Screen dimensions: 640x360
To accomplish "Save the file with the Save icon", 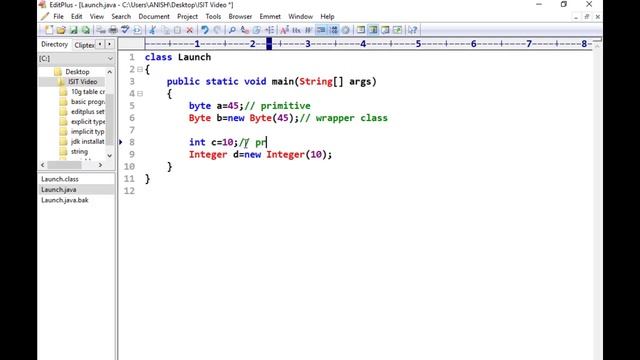I will [x=73, y=30].
